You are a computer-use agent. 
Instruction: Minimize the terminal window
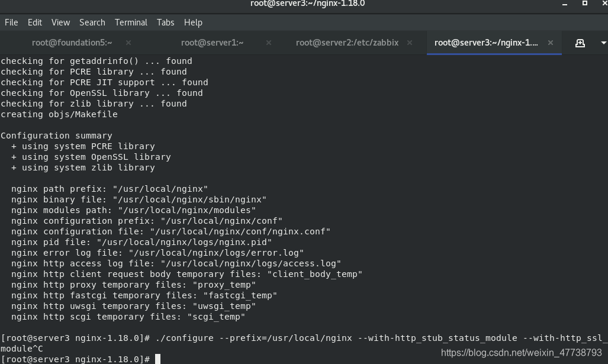click(x=565, y=4)
